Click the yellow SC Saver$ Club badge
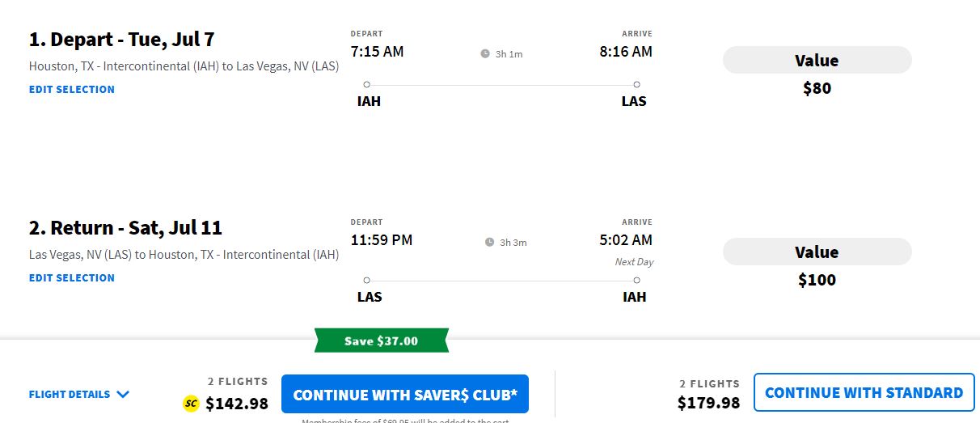The image size is (980, 423). coord(192,404)
